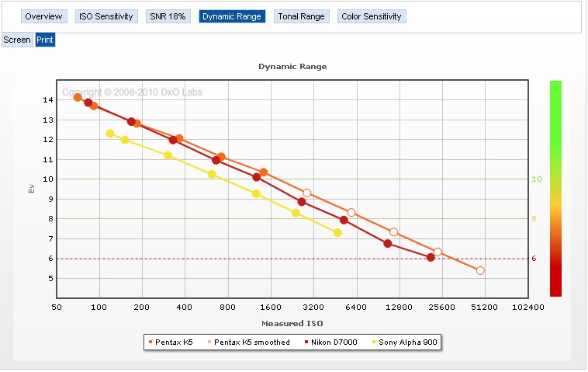Switch to Screen view mode
588x372 pixels.
pyautogui.click(x=17, y=40)
